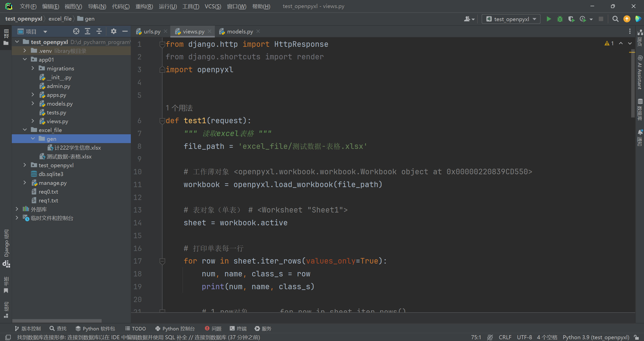Screen dimensions: 644x341
Task: Collapse the gen folder
Action: [33, 139]
